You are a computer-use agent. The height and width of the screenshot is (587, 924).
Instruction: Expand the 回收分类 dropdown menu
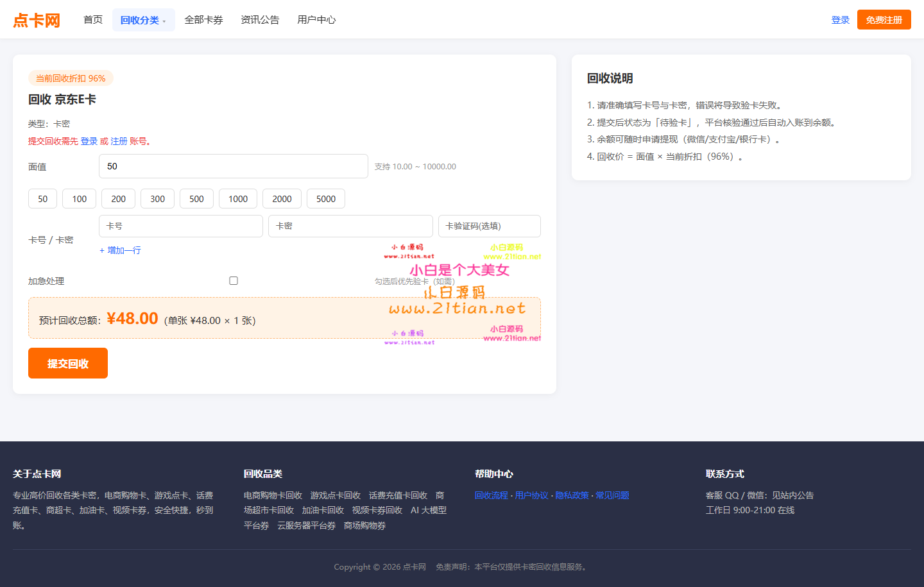pos(144,20)
